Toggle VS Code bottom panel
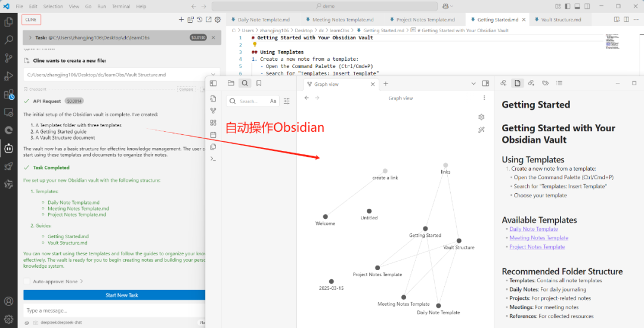 click(x=577, y=6)
